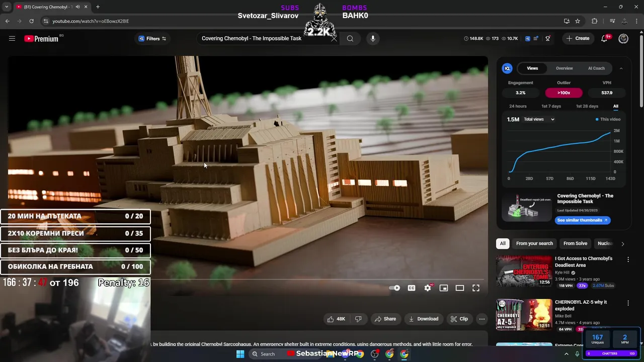The height and width of the screenshot is (362, 644).
Task: Open menu for I Got Access to Chernobyl's video
Action: tap(628, 259)
